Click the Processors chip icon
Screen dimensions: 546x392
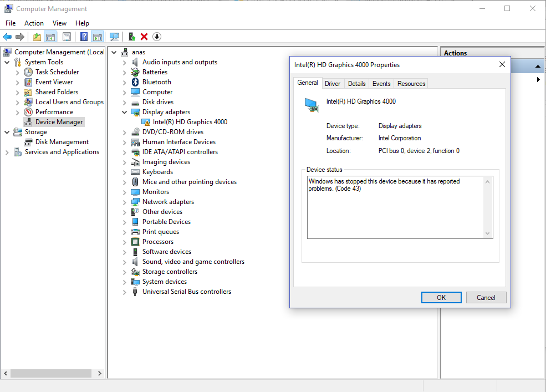pos(135,242)
